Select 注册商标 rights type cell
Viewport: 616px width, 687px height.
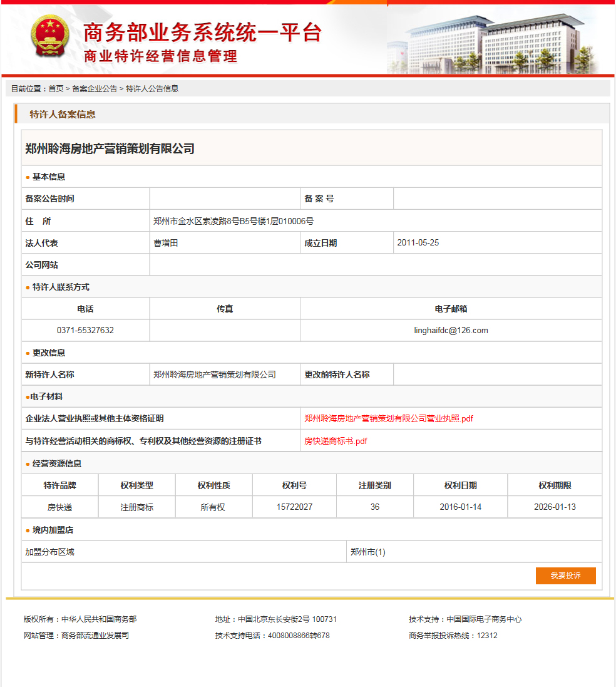point(136,507)
